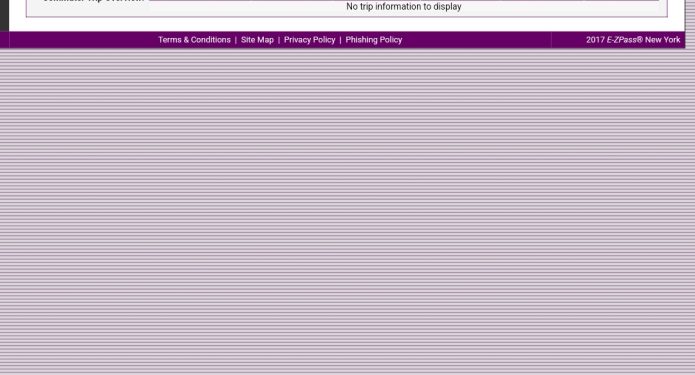Click 'New York' in the footer copyright
Screen dimensions: 695x375
point(662,40)
